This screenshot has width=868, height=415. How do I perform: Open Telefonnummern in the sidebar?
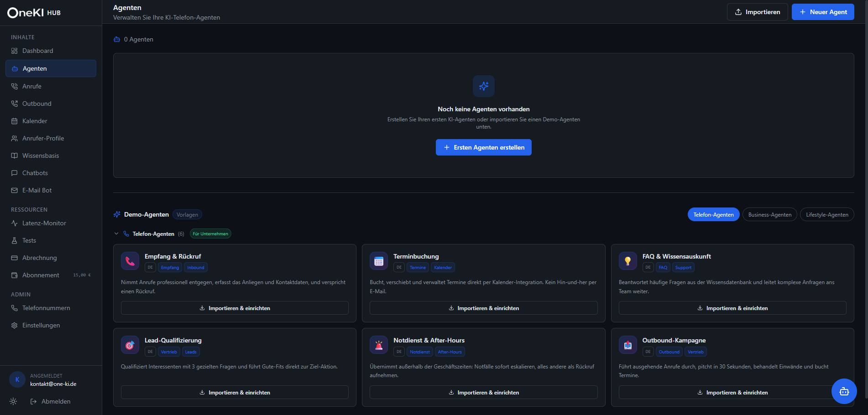51,308
